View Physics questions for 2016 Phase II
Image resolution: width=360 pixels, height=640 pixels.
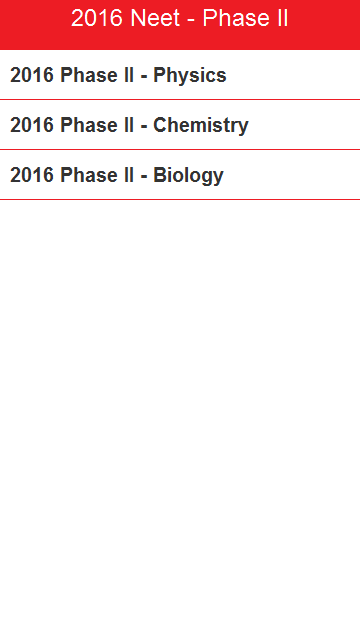180,75
